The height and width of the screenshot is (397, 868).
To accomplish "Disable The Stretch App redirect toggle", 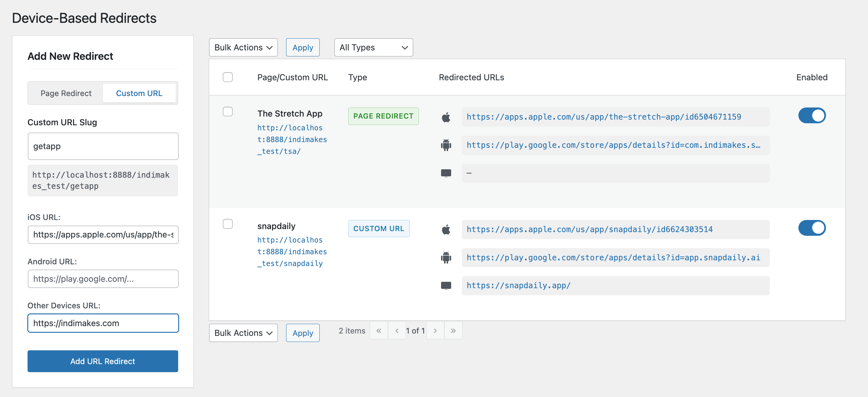I will [x=812, y=116].
